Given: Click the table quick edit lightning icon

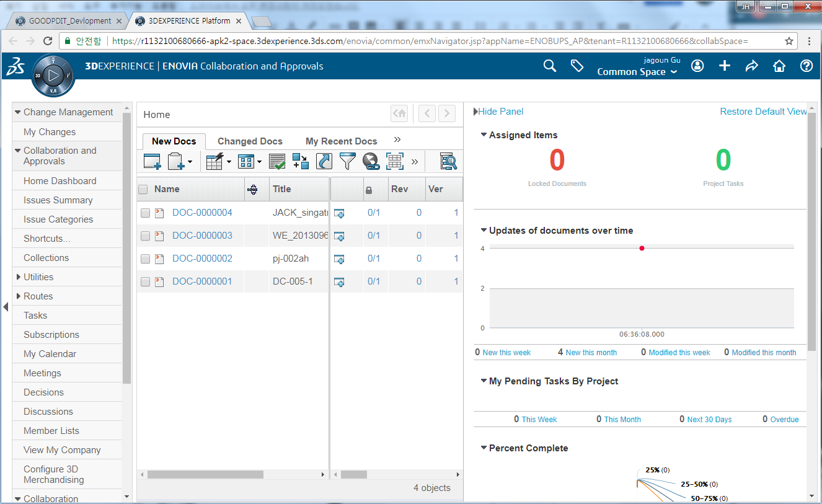Looking at the screenshot, I should coord(214,162).
